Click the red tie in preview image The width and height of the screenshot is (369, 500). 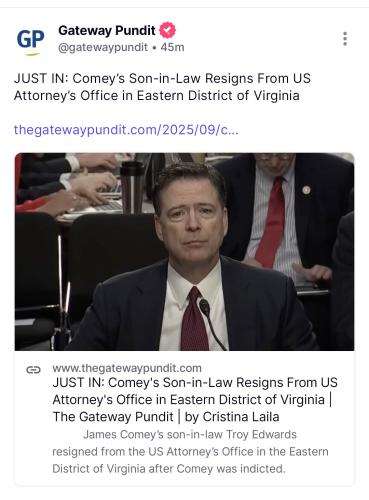point(194,319)
